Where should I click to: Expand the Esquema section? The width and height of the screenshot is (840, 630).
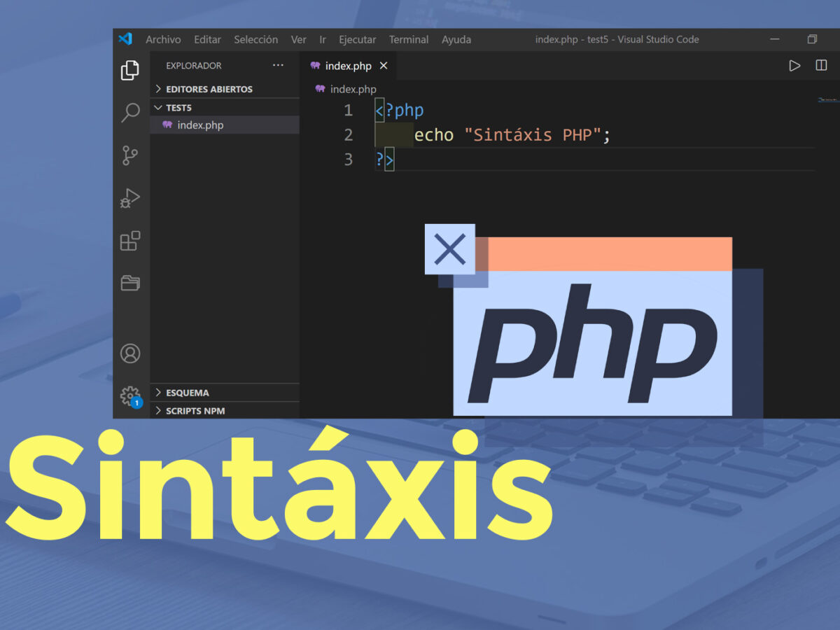(225, 393)
